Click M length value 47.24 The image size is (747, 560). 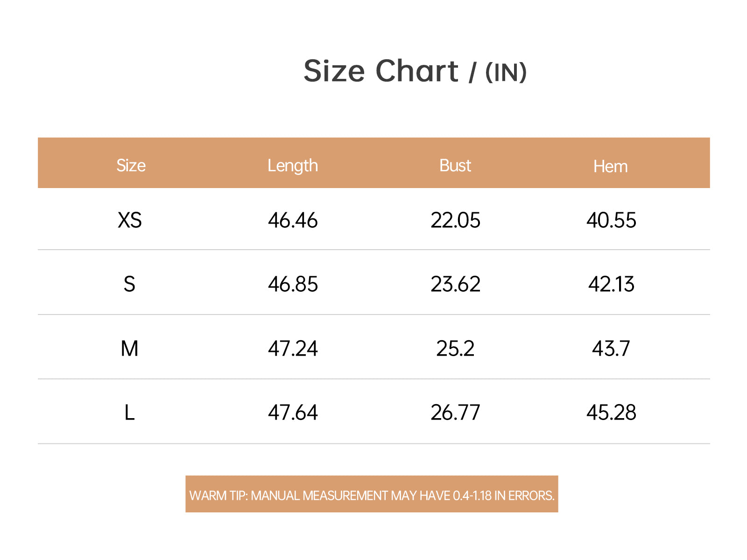click(293, 349)
